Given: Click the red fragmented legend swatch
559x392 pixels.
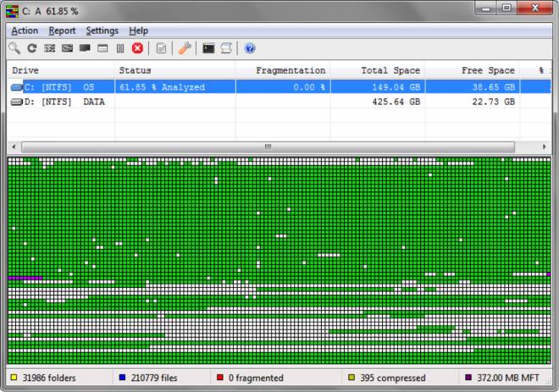Looking at the screenshot, I should pyautogui.click(x=220, y=378).
